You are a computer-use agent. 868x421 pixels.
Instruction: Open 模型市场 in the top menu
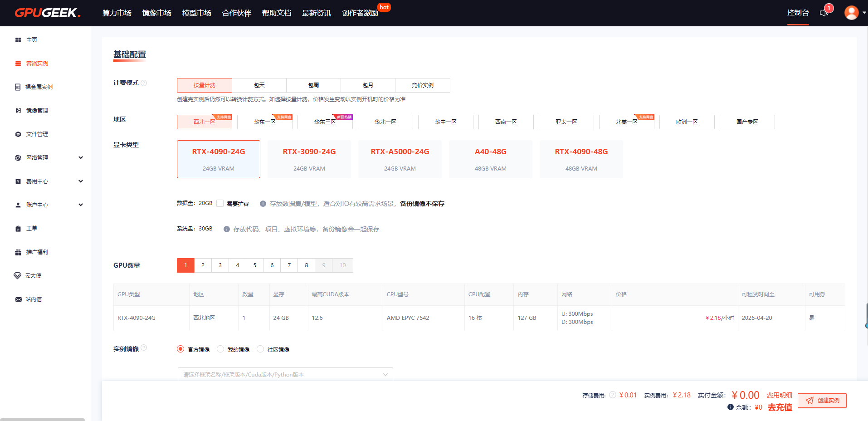point(196,13)
